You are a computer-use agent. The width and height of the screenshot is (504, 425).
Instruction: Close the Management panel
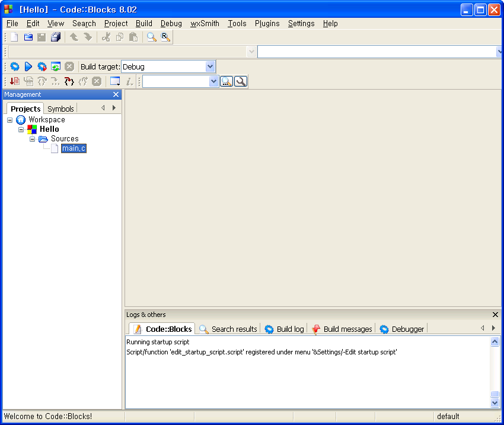(116, 94)
